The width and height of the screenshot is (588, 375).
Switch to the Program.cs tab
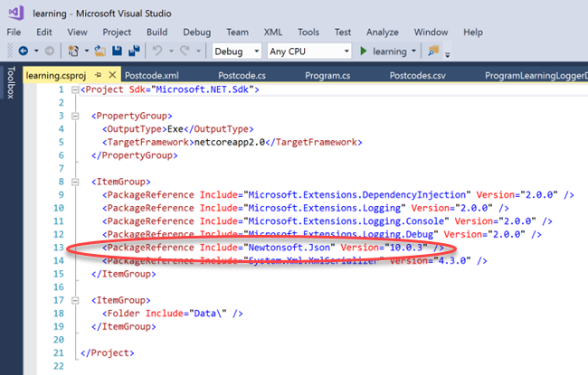pos(327,76)
